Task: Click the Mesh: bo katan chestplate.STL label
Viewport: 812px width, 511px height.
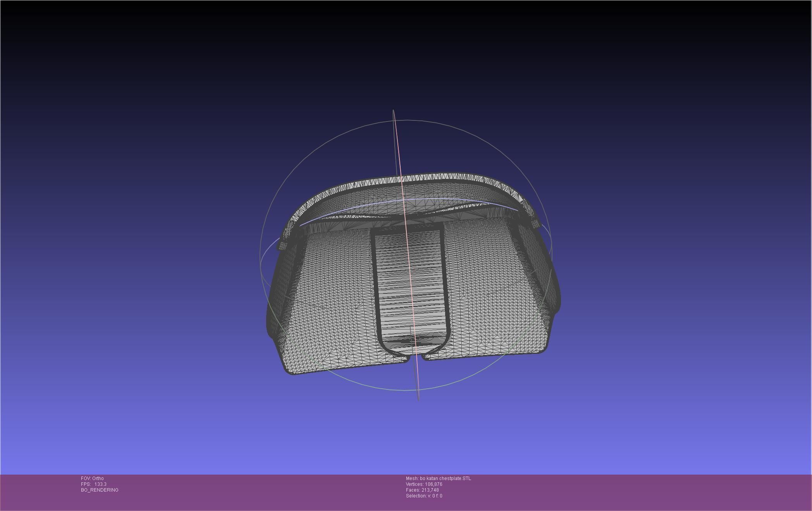Action: pos(439,478)
